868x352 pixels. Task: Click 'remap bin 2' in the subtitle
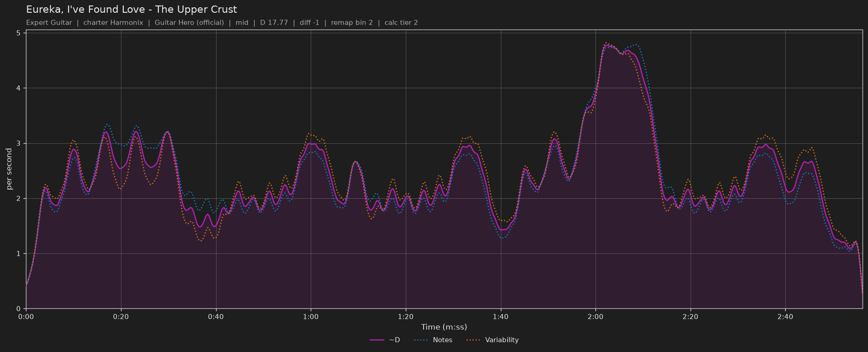pos(352,23)
